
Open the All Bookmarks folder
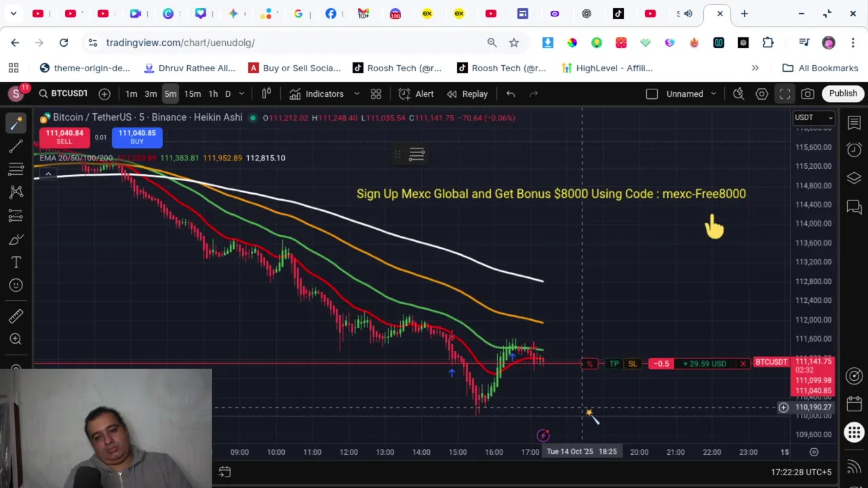821,68
